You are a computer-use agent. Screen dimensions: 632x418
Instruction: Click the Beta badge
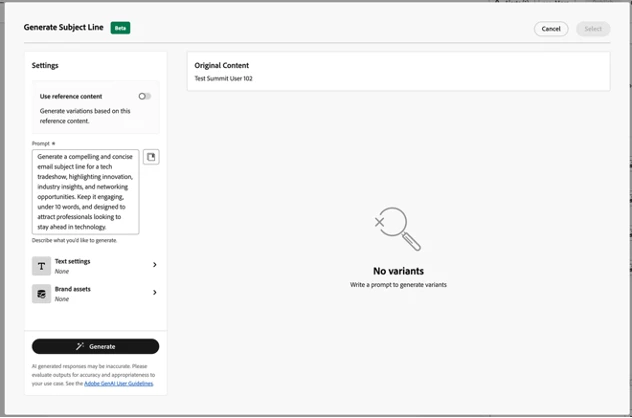pyautogui.click(x=120, y=28)
